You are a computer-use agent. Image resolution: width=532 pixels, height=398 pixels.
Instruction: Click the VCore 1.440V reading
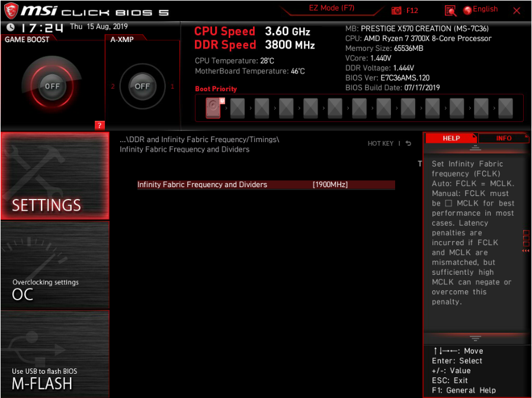(368, 58)
